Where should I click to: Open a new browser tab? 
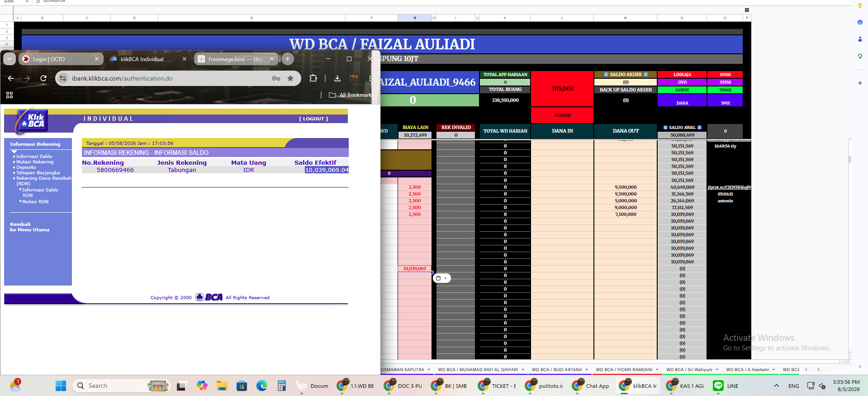pos(288,59)
